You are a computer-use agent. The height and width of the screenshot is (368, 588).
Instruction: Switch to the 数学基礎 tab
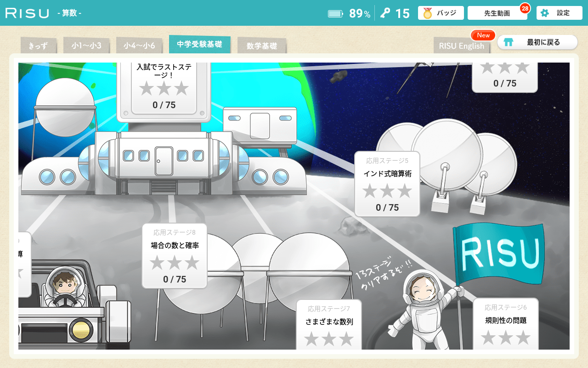pos(261,46)
